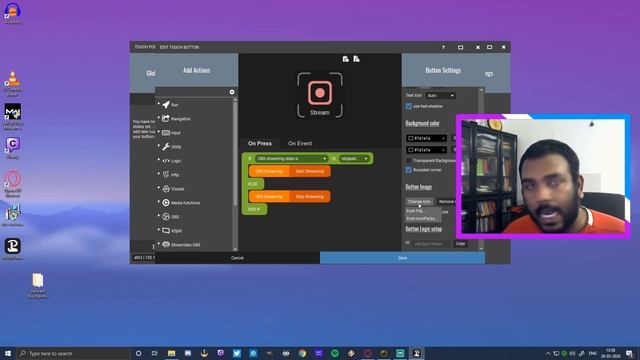
Task: Switch to the On Press tab
Action: pos(260,143)
